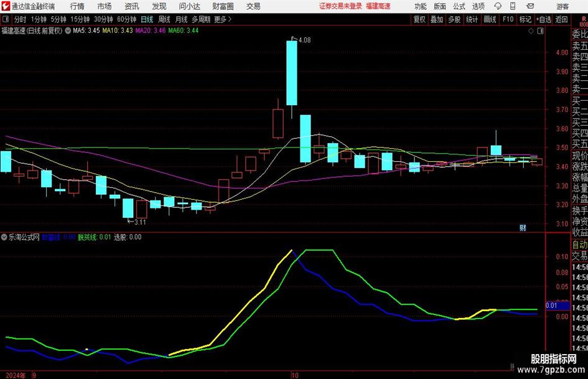Open the 发现 menu
588x379 pixels.
pos(159,6)
